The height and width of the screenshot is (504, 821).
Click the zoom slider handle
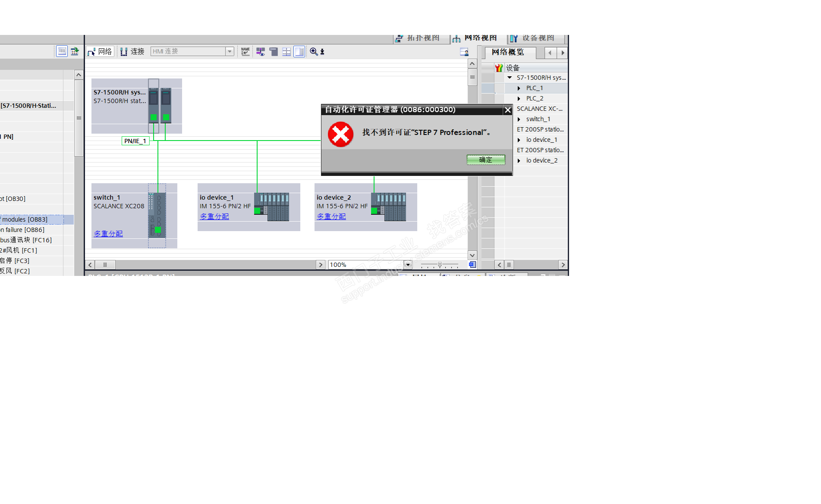point(440,265)
